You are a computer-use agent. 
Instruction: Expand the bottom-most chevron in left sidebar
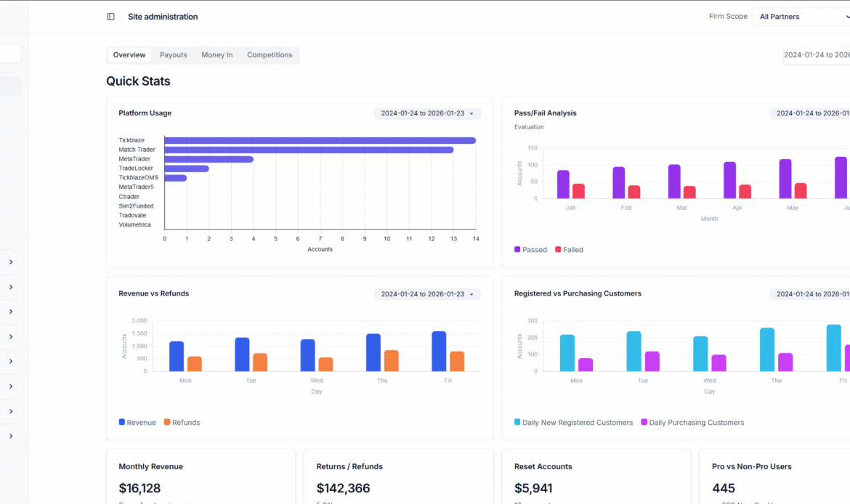(x=11, y=436)
